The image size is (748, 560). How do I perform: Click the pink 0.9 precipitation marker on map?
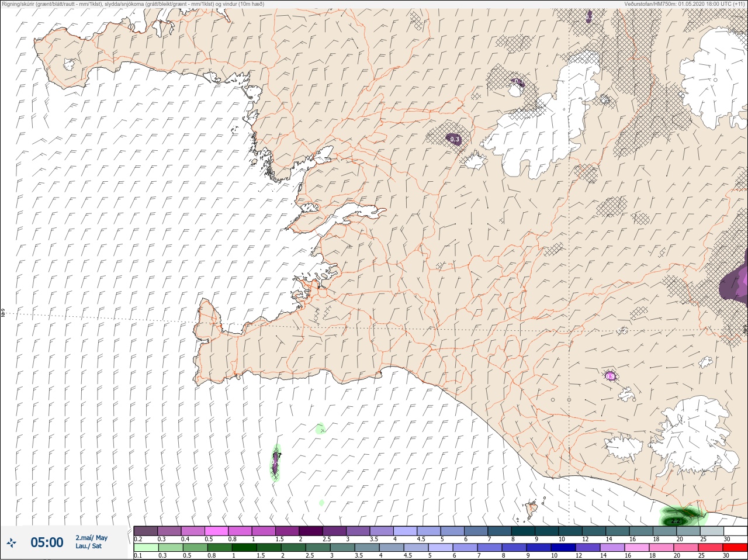610,376
